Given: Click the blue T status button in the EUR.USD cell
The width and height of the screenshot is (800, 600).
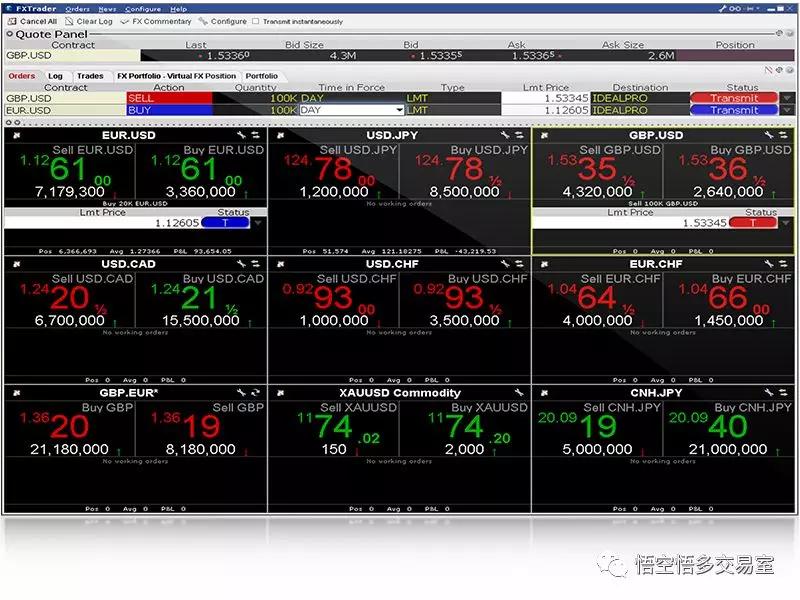Looking at the screenshot, I should pos(224,223).
